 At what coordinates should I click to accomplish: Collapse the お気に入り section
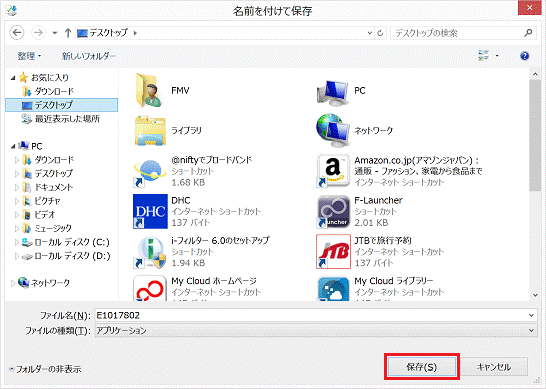point(13,78)
